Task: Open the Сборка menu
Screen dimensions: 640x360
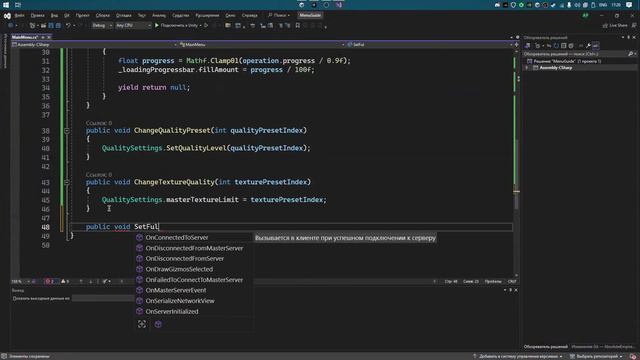Action: [103, 16]
